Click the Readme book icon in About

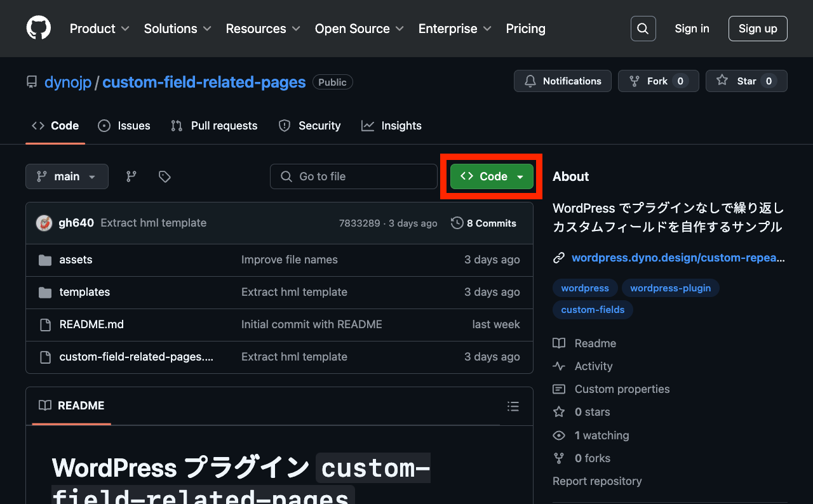coord(559,343)
